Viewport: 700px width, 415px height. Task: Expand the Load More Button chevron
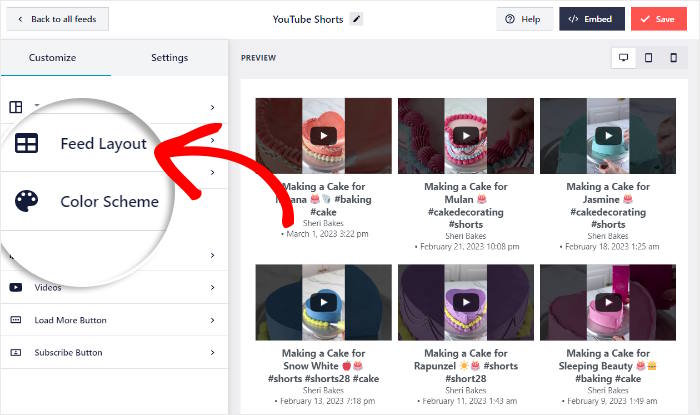pyautogui.click(x=212, y=320)
